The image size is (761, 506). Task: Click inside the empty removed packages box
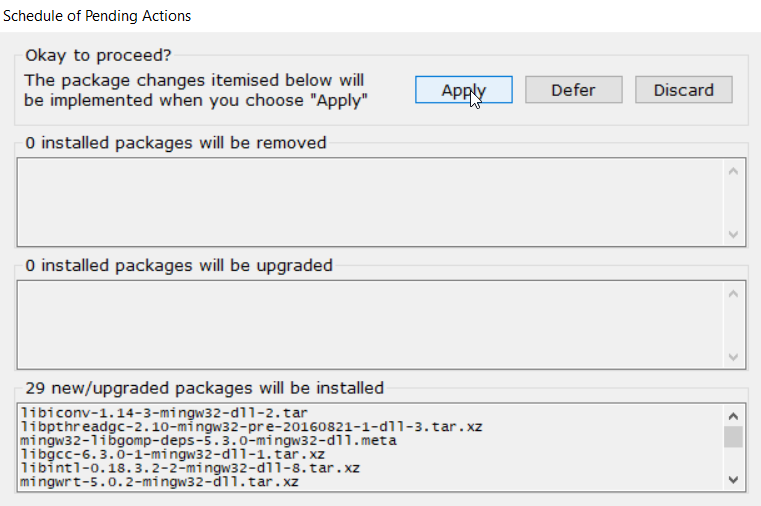tap(370, 201)
